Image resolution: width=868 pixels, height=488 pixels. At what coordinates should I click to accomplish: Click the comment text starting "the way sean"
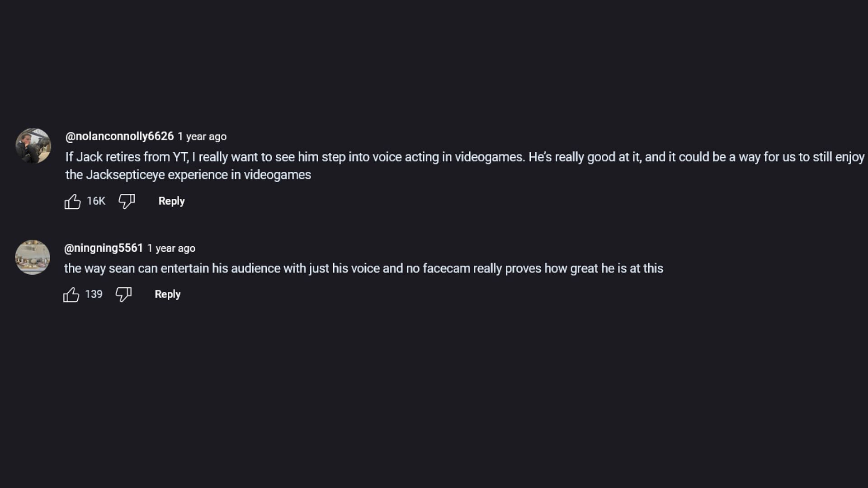coord(363,268)
